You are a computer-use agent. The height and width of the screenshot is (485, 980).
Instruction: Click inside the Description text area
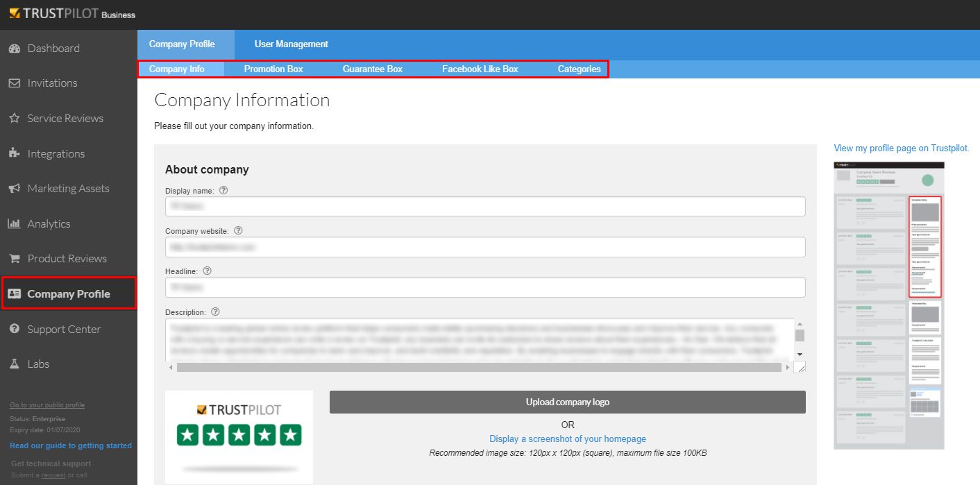[480, 339]
